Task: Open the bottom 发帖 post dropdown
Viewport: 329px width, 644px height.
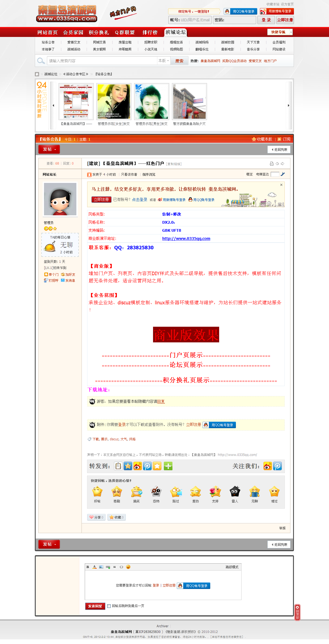Action: pos(49,544)
